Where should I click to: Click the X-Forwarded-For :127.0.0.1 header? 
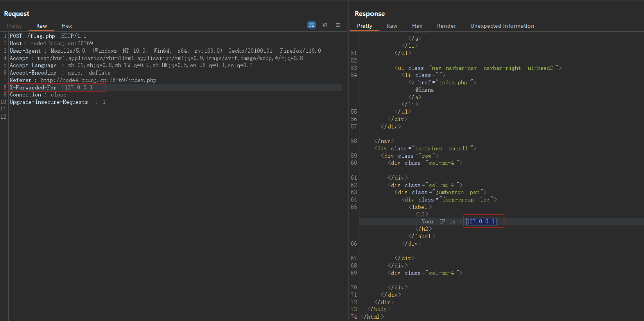pos(51,87)
